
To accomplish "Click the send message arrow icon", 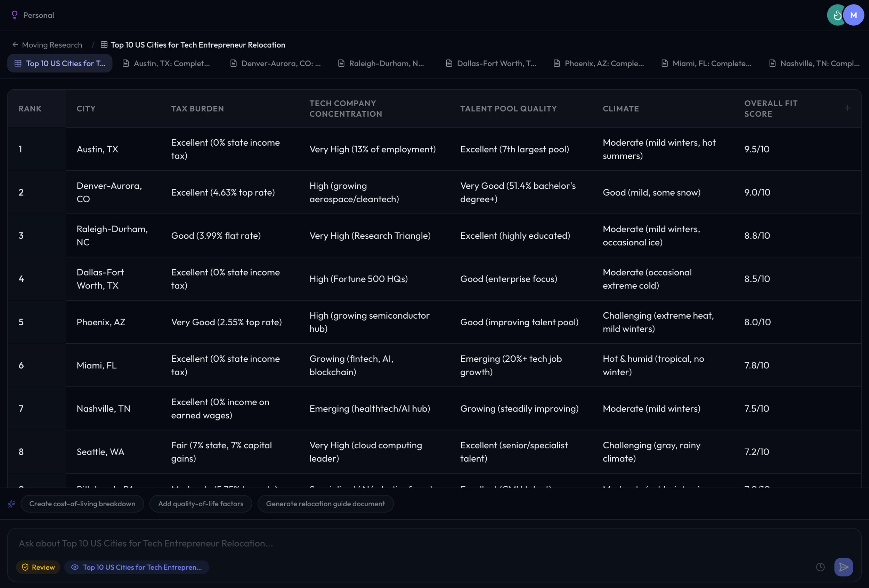I will coord(843,567).
